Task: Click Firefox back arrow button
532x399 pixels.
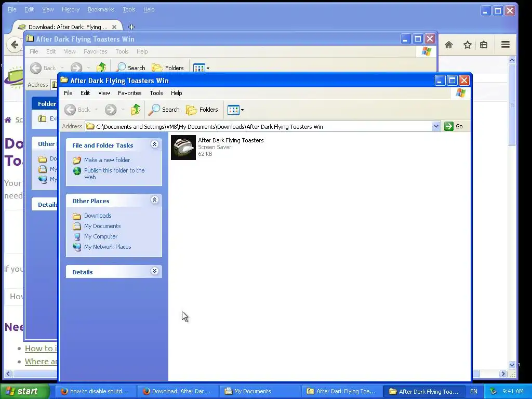Action: pyautogui.click(x=15, y=45)
